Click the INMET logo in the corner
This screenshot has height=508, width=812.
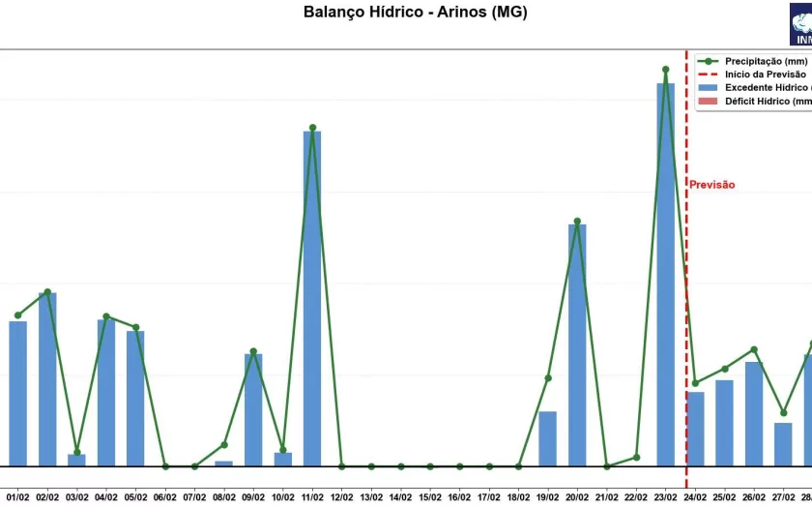[x=801, y=25]
